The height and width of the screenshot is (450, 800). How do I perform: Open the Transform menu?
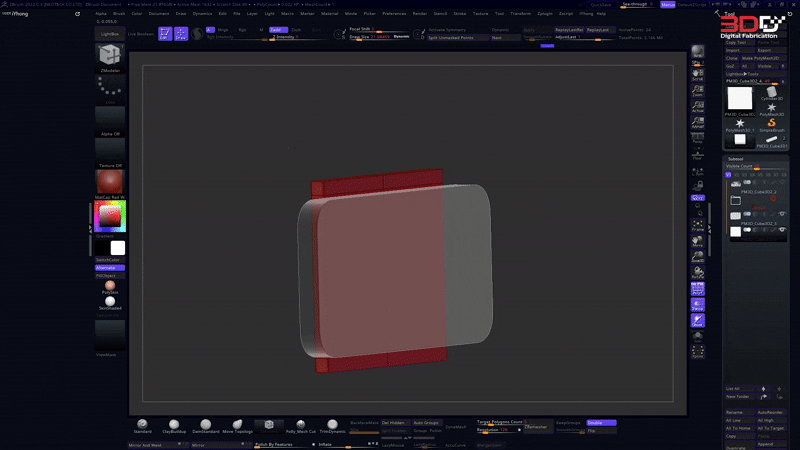[x=520, y=14]
